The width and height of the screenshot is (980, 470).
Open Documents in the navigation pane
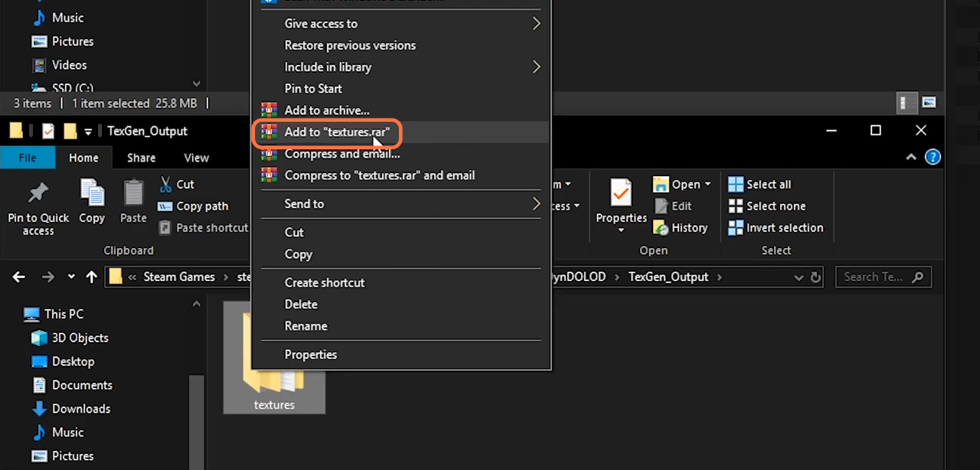coord(72,385)
